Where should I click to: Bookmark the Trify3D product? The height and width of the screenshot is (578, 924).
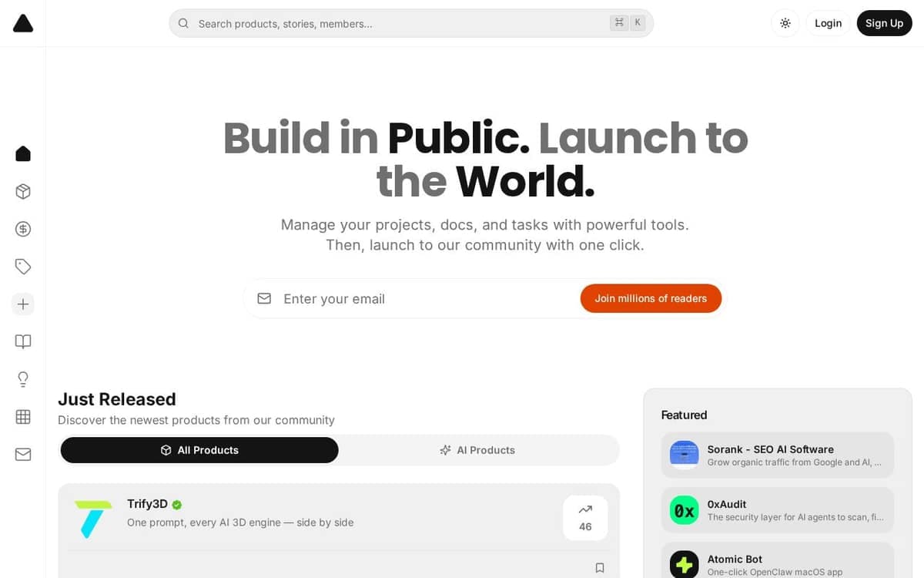[600, 568]
